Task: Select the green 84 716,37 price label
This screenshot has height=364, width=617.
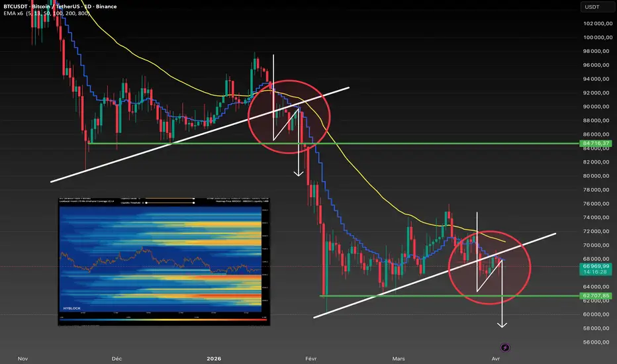Action: tap(596, 143)
